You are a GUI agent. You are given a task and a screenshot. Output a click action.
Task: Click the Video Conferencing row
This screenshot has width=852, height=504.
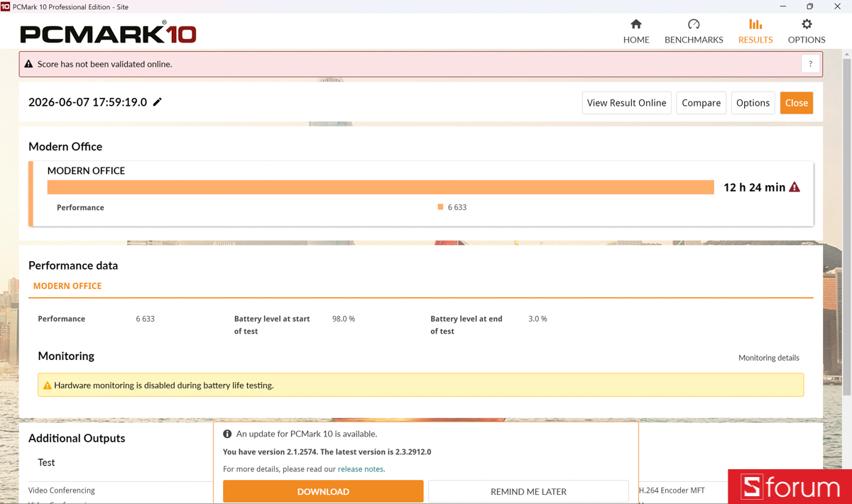(x=62, y=491)
